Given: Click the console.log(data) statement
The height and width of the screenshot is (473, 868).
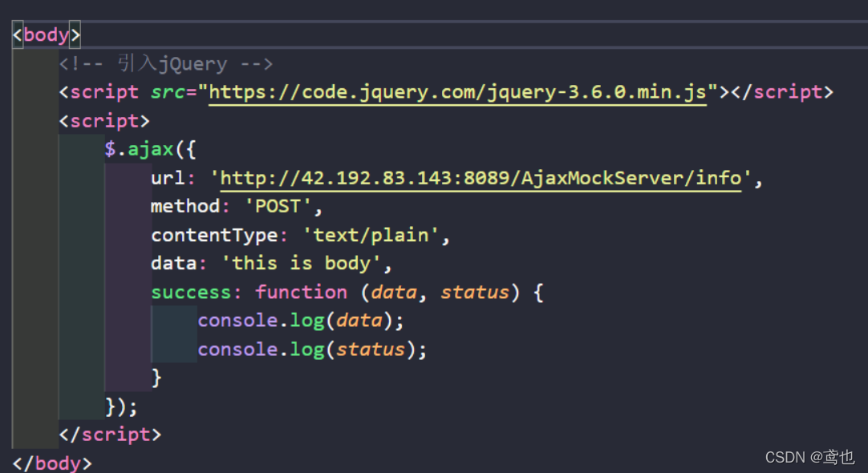Looking at the screenshot, I should click(301, 321).
